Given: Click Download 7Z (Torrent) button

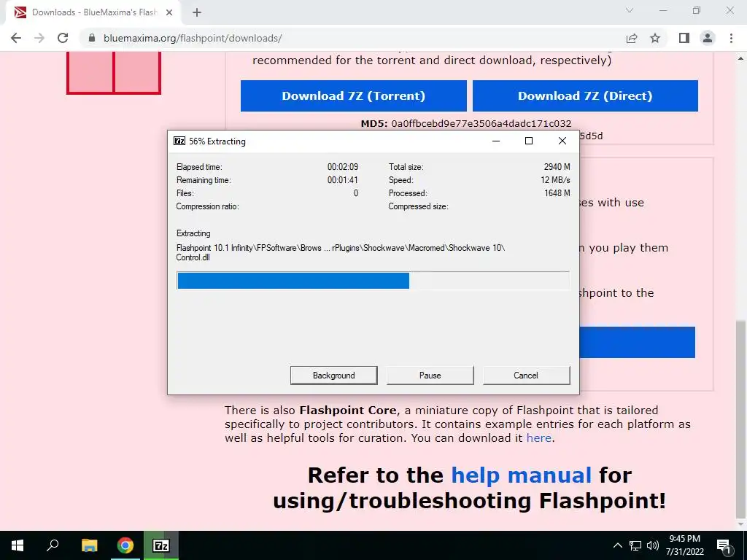Looking at the screenshot, I should (x=354, y=96).
